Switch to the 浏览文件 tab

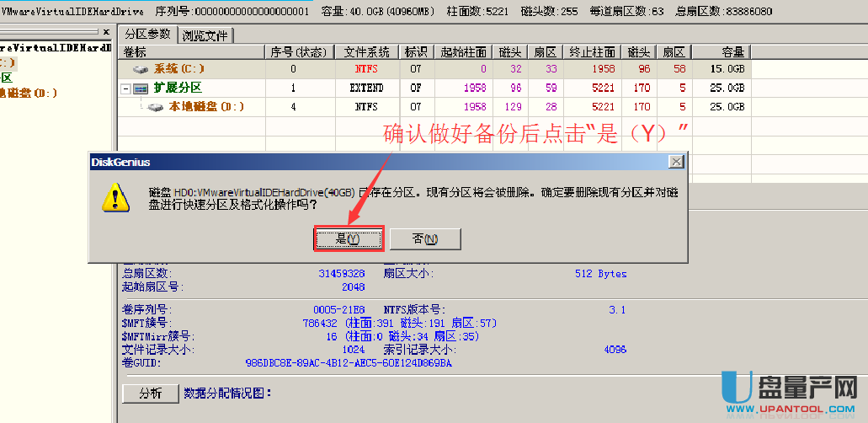205,35
